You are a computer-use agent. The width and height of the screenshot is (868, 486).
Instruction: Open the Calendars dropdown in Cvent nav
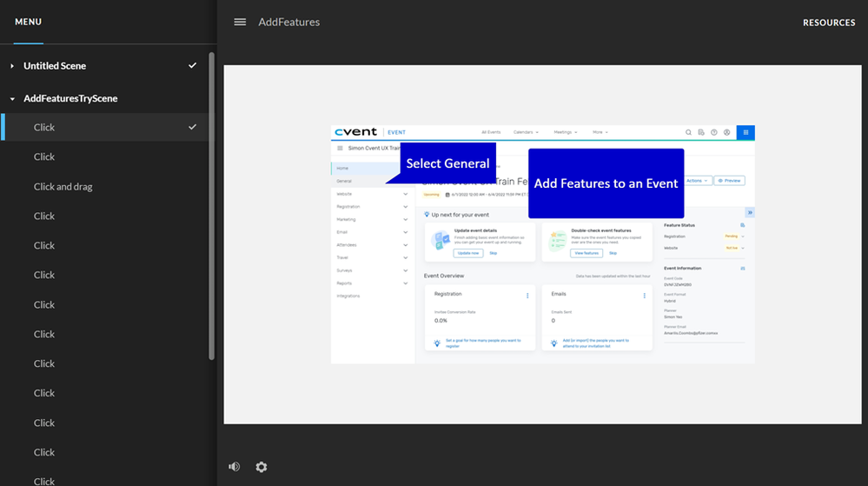tap(526, 132)
